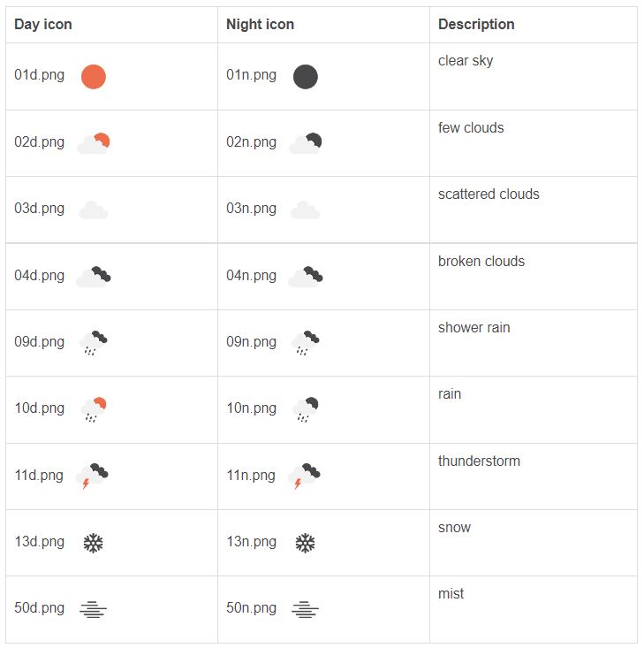Click the orange clear sky day icon
This screenshot has height=648, width=644.
pyautogui.click(x=94, y=77)
